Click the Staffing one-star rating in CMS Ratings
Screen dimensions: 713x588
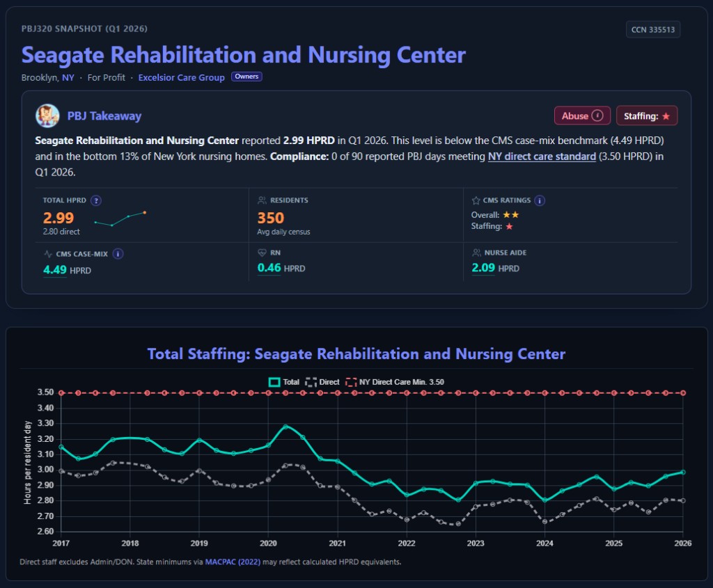(492, 226)
